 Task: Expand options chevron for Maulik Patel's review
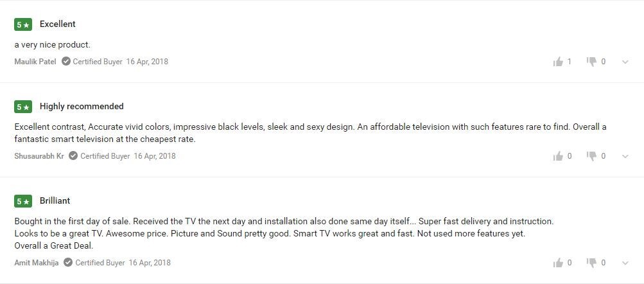625,62
